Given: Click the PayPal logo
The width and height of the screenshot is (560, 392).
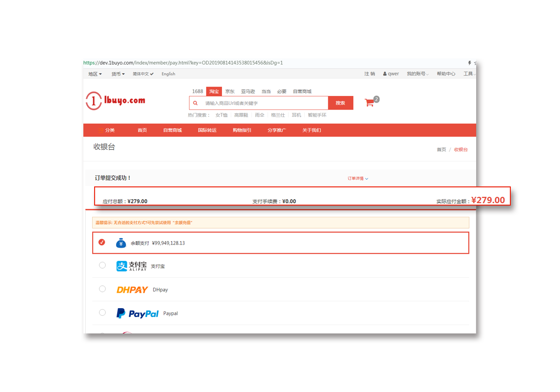Looking at the screenshot, I should 138,313.
